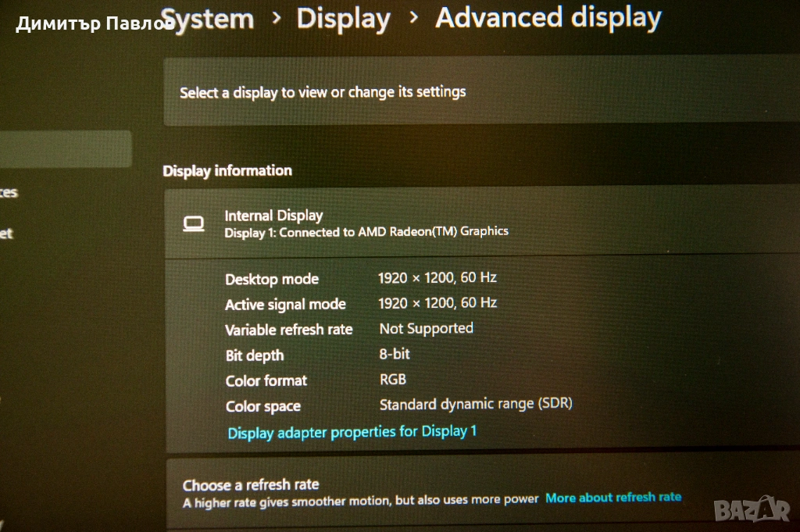The height and width of the screenshot is (532, 800).
Task: Click the Bit depth 8-bit value
Action: click(x=395, y=354)
